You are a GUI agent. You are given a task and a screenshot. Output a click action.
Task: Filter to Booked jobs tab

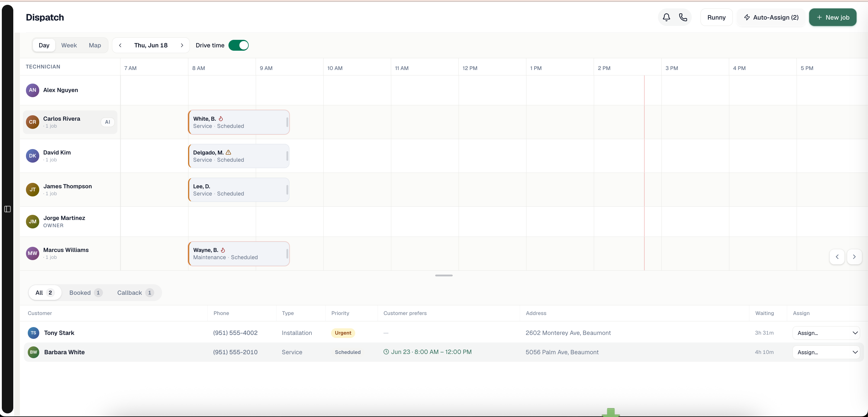point(86,292)
